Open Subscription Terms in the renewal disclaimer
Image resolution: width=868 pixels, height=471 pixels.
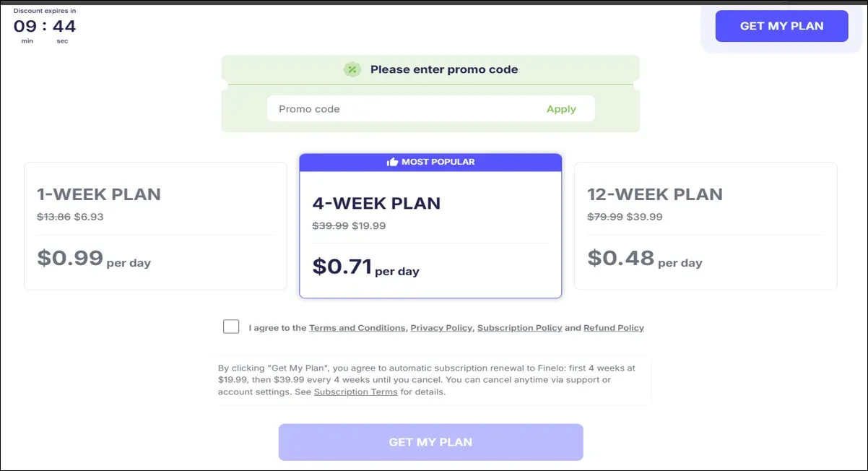pyautogui.click(x=355, y=392)
